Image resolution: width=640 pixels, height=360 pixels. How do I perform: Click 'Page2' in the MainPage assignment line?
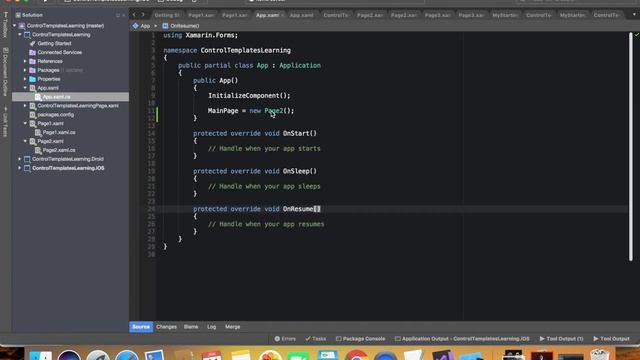273,111
